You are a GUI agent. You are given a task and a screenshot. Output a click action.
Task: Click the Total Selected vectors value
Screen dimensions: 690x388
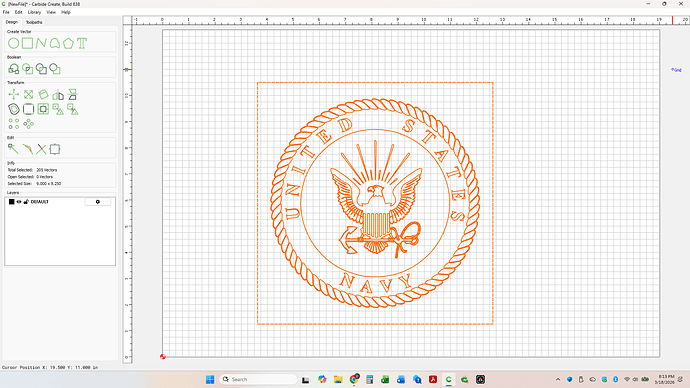coord(47,170)
